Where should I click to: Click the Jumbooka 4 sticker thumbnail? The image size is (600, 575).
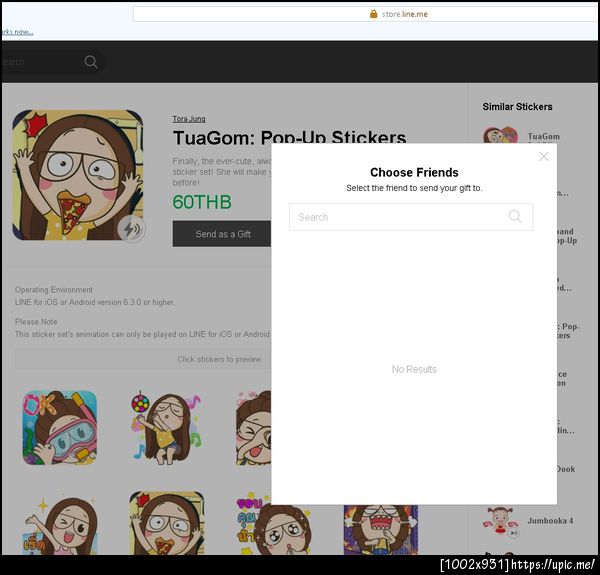[x=500, y=521]
